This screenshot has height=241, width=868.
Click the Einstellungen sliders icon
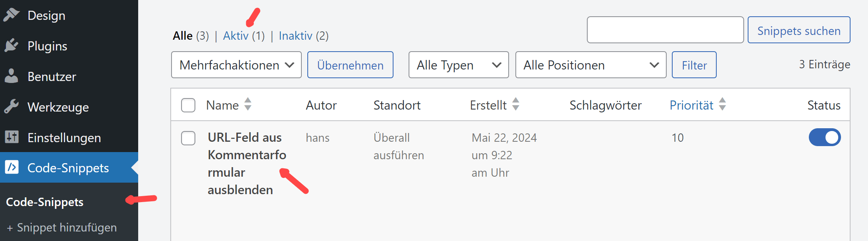point(12,137)
